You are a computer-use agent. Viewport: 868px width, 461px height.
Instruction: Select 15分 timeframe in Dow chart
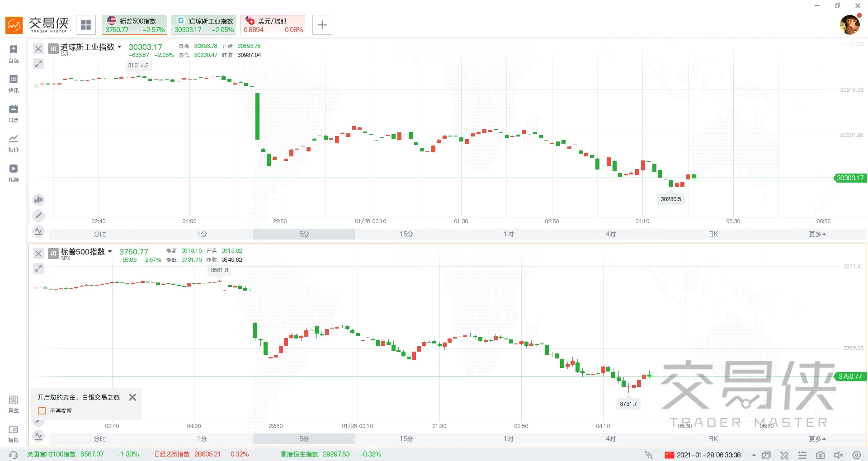[406, 234]
